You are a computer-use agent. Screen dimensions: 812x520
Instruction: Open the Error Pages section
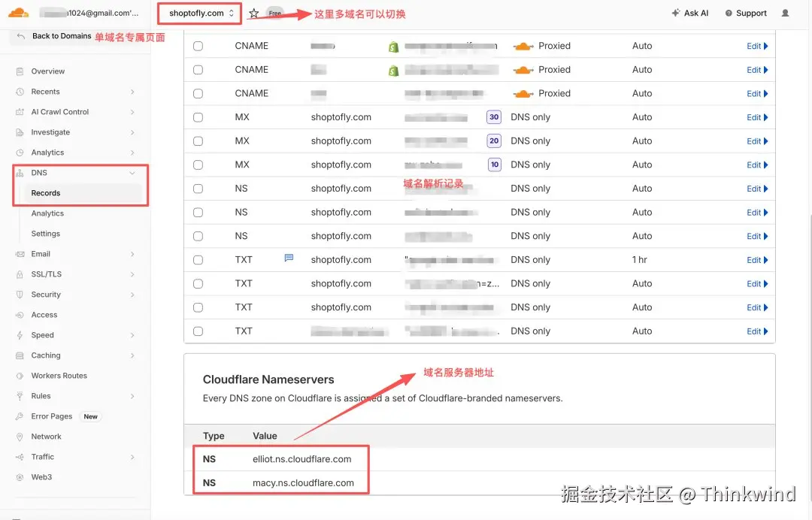tap(52, 416)
